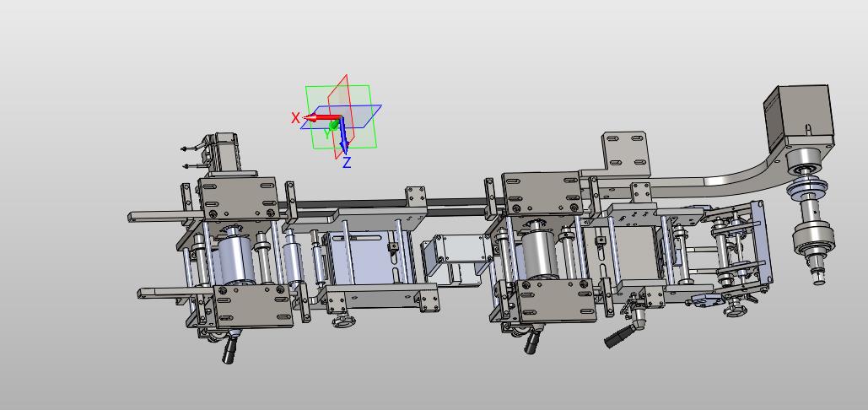Select the lower side plate of right roller unit
This screenshot has height=410, width=868.
coord(557,299)
